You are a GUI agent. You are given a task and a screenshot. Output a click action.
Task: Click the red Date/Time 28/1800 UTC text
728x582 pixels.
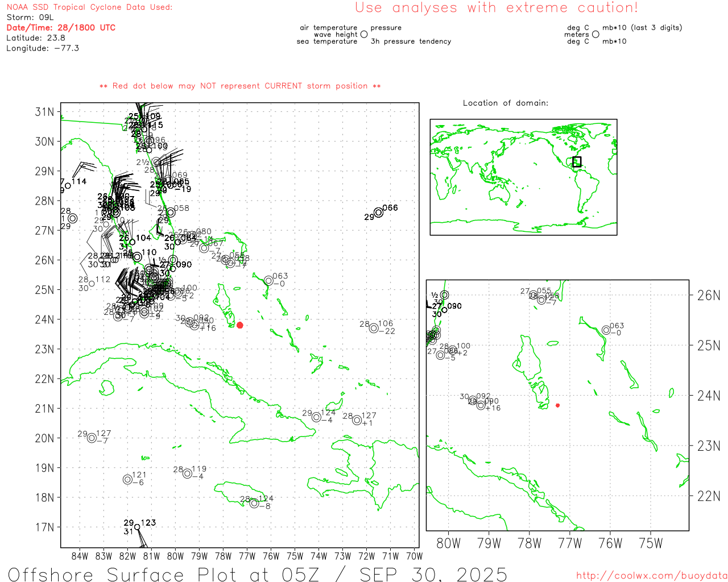click(61, 27)
